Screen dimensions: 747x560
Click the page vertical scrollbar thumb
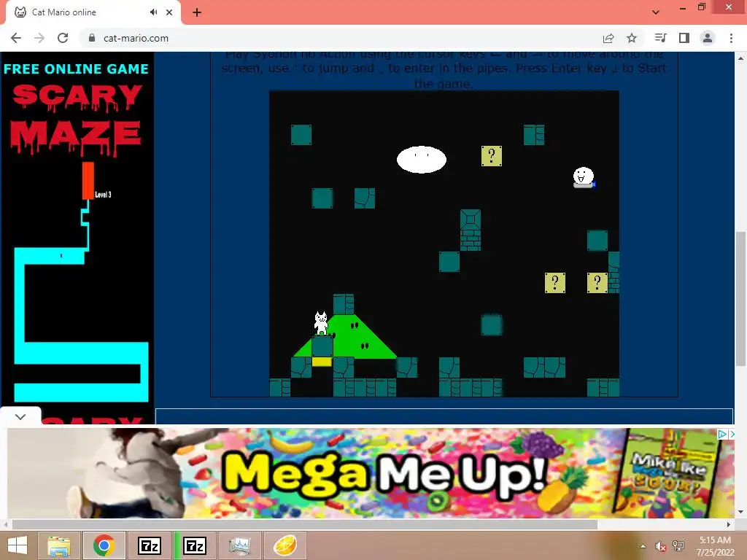pos(740,298)
